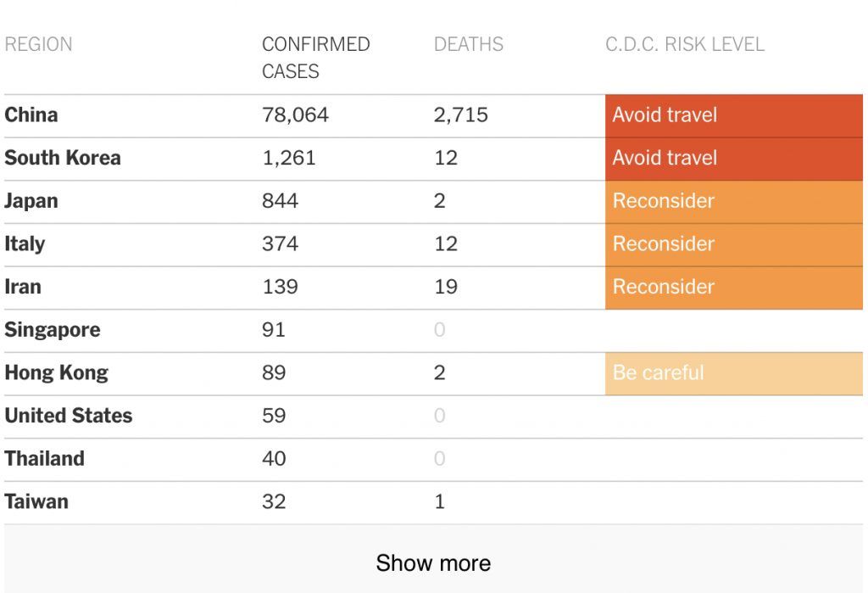This screenshot has width=868, height=593.
Task: Click the Taiwan row label
Action: coord(36,501)
